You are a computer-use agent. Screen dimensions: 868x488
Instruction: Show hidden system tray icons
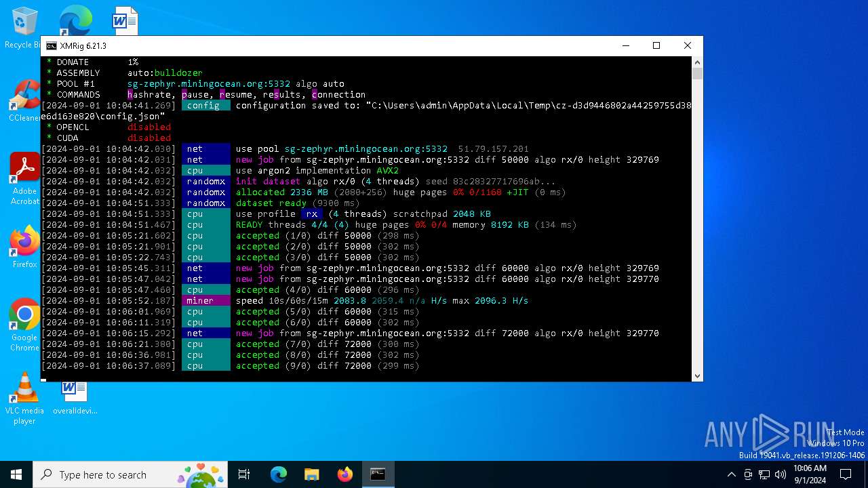tap(731, 474)
